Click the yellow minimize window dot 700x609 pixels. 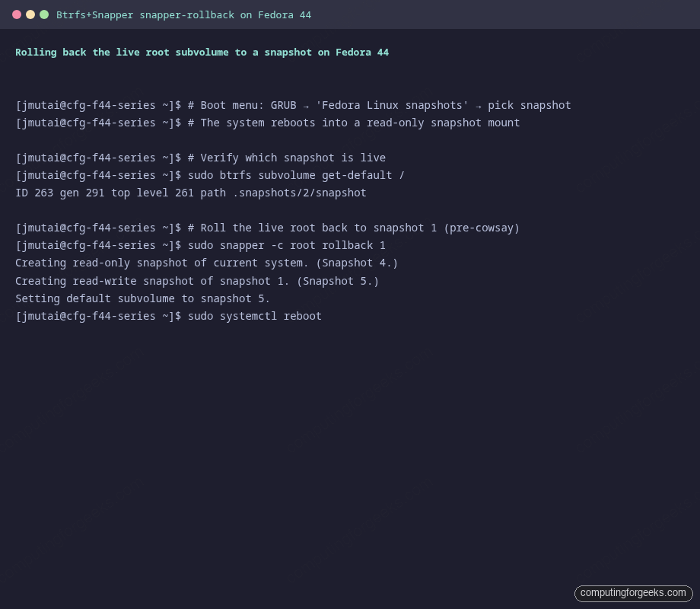coord(30,14)
